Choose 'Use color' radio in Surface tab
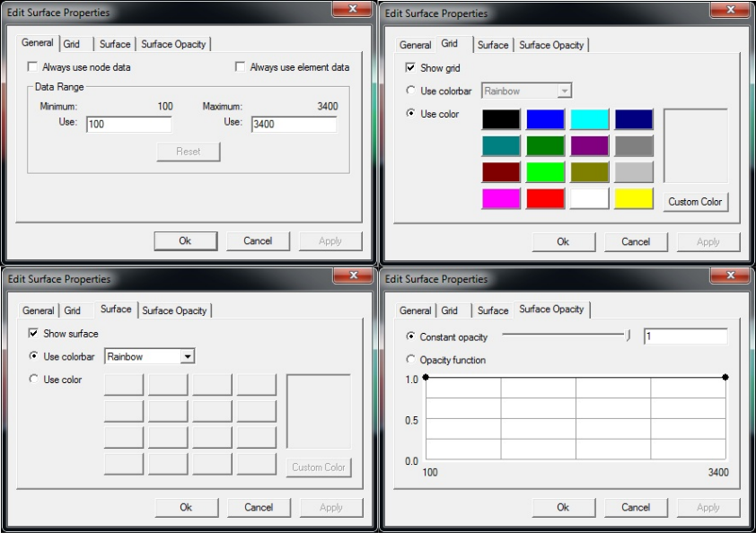Viewport: 756px width, 533px height. 33,379
